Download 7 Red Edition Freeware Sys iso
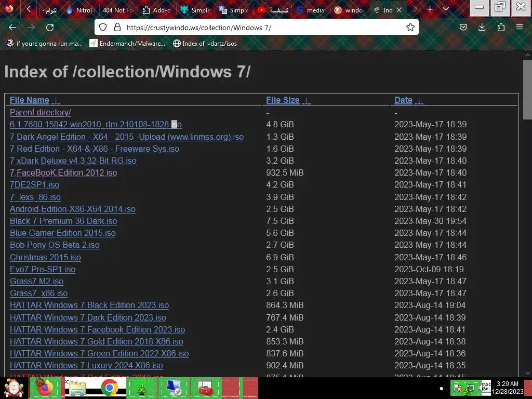The height and width of the screenshot is (399, 532). pos(95,149)
